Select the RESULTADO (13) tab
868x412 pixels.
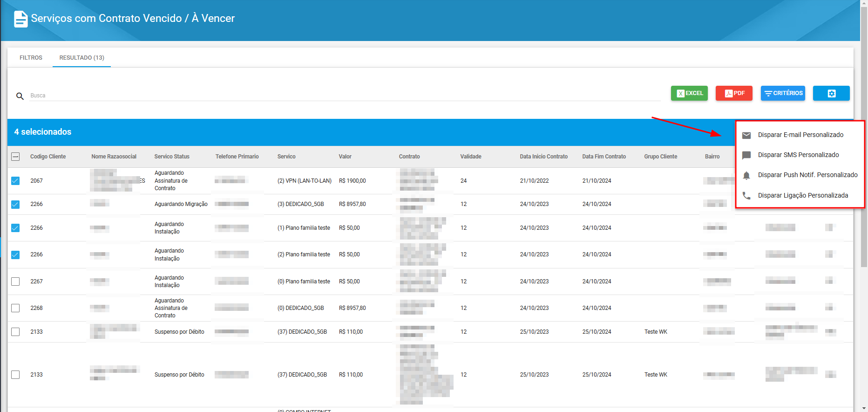coord(81,58)
